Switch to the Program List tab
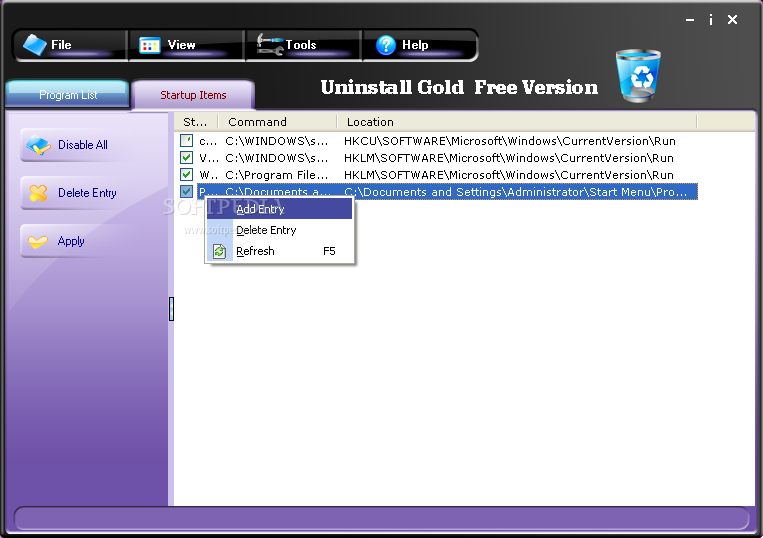This screenshot has width=763, height=538. 68,94
